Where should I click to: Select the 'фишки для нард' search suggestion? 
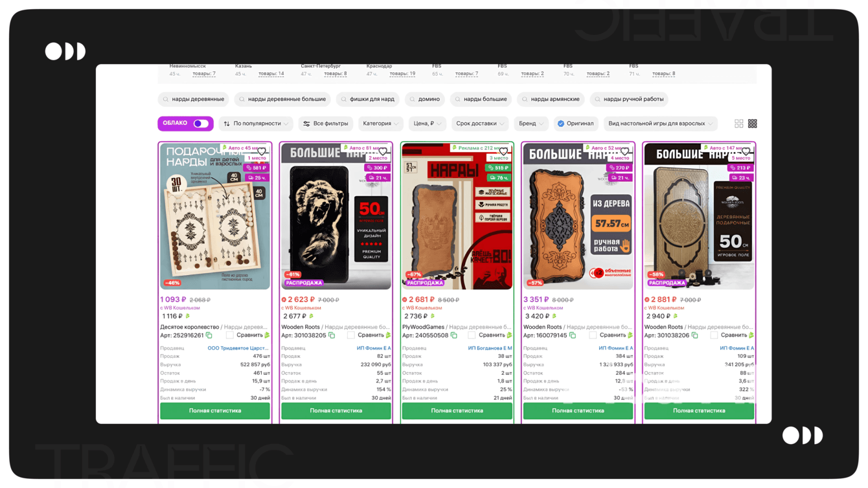pyautogui.click(x=368, y=100)
